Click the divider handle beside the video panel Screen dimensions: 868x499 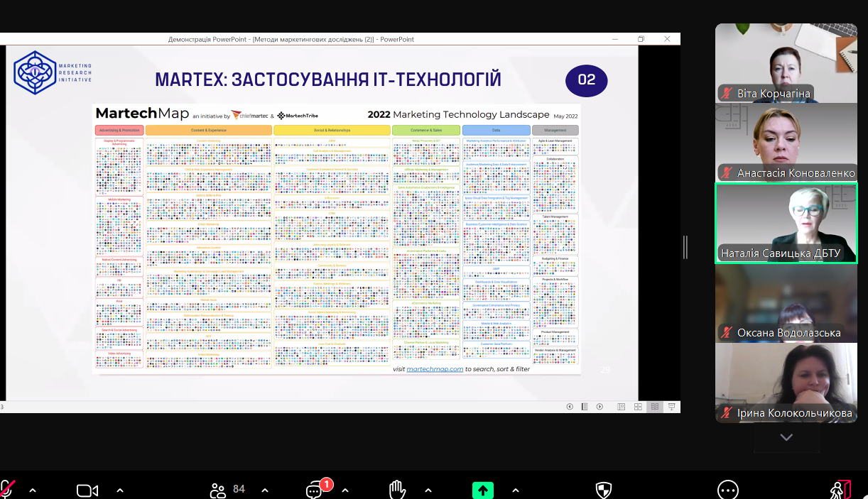(685, 247)
